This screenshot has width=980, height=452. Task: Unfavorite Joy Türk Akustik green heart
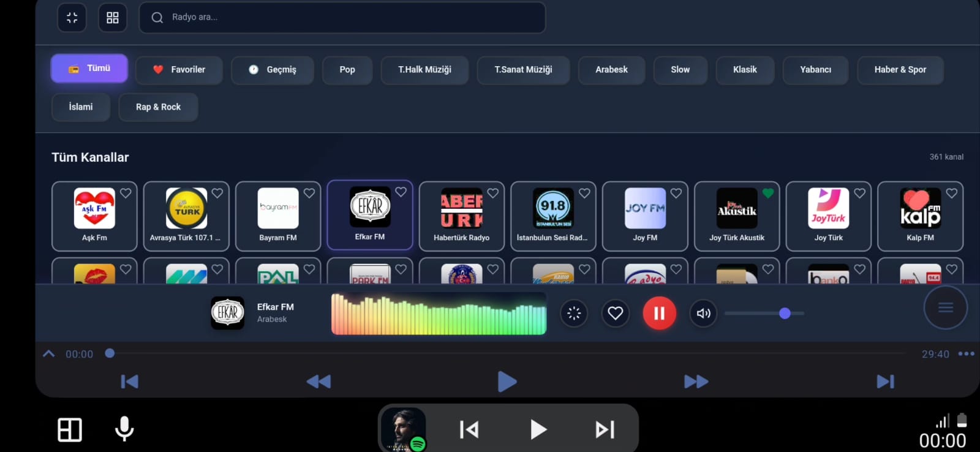click(x=768, y=193)
